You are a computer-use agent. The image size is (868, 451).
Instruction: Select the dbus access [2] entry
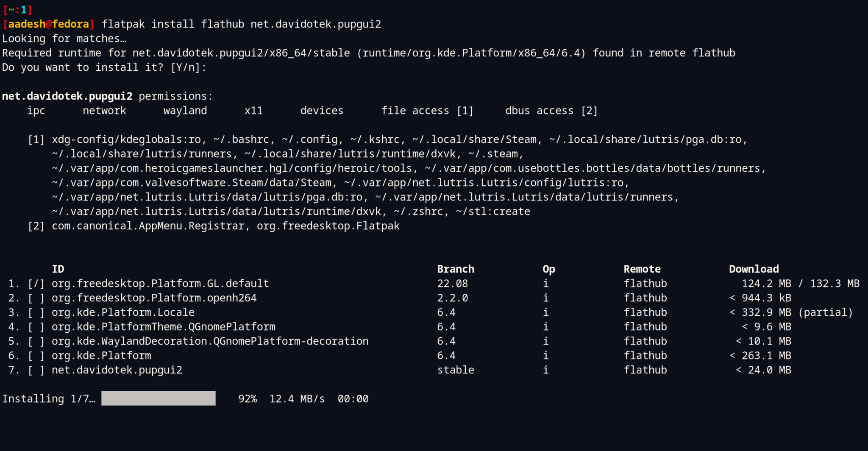pyautogui.click(x=551, y=110)
